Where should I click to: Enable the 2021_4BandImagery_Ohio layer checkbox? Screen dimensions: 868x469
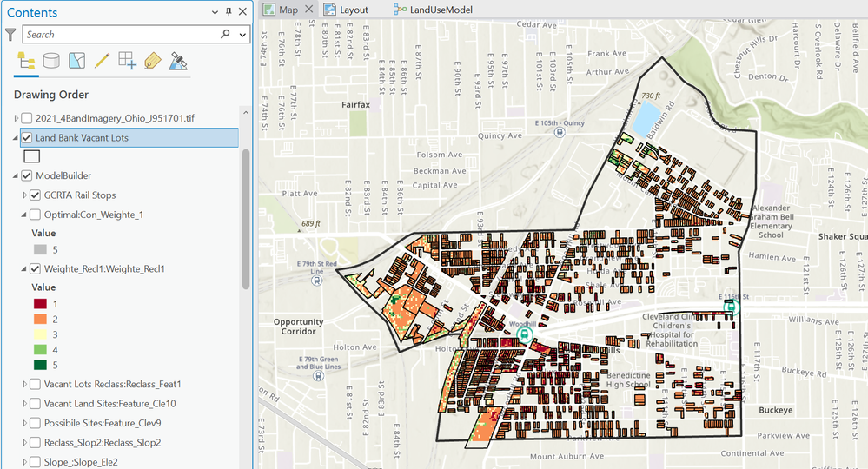pyautogui.click(x=27, y=118)
